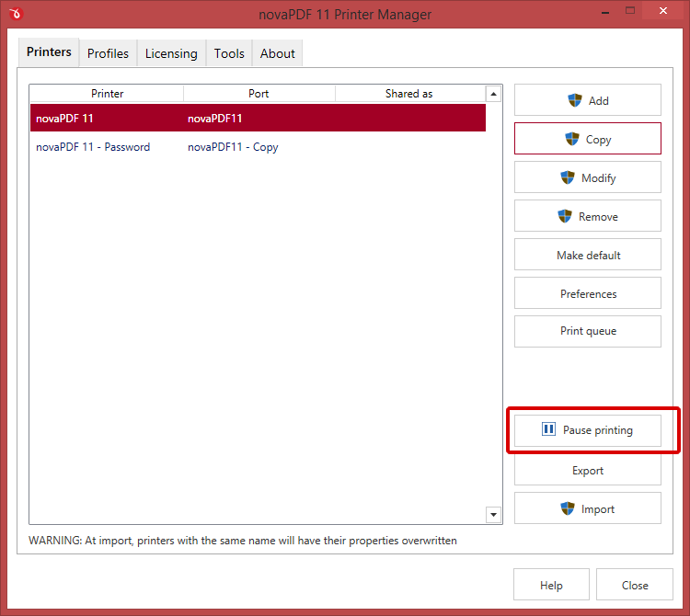Click the shield icon on Remove button
Screen dimensions: 690x616
tap(565, 216)
